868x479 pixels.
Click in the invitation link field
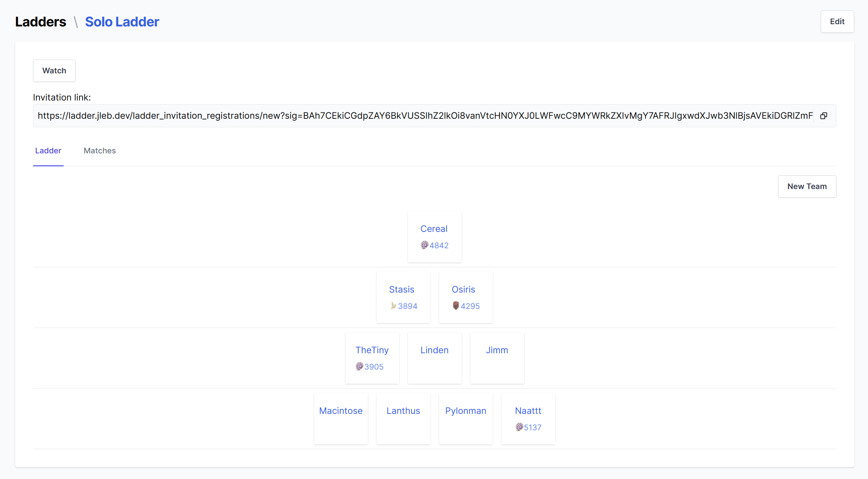pyautogui.click(x=424, y=116)
